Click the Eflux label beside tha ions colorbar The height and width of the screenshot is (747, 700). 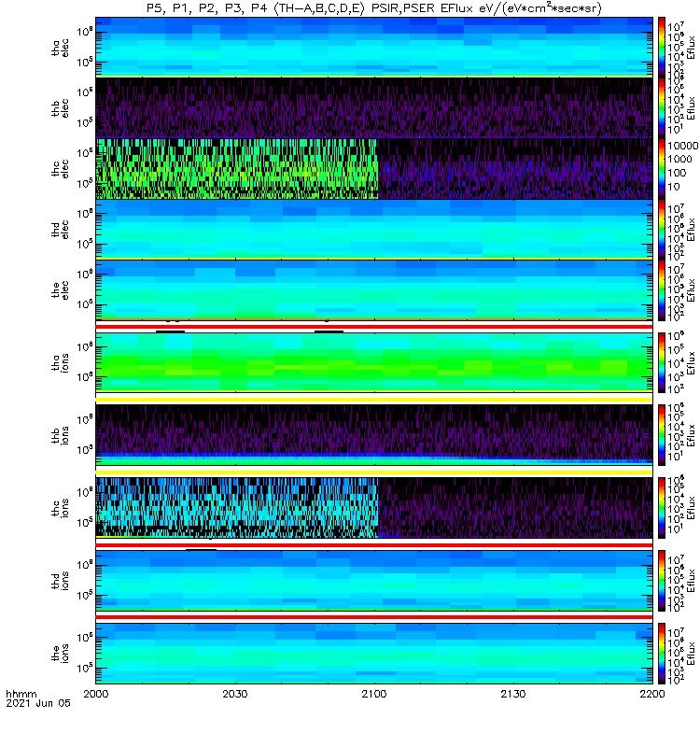(692, 362)
